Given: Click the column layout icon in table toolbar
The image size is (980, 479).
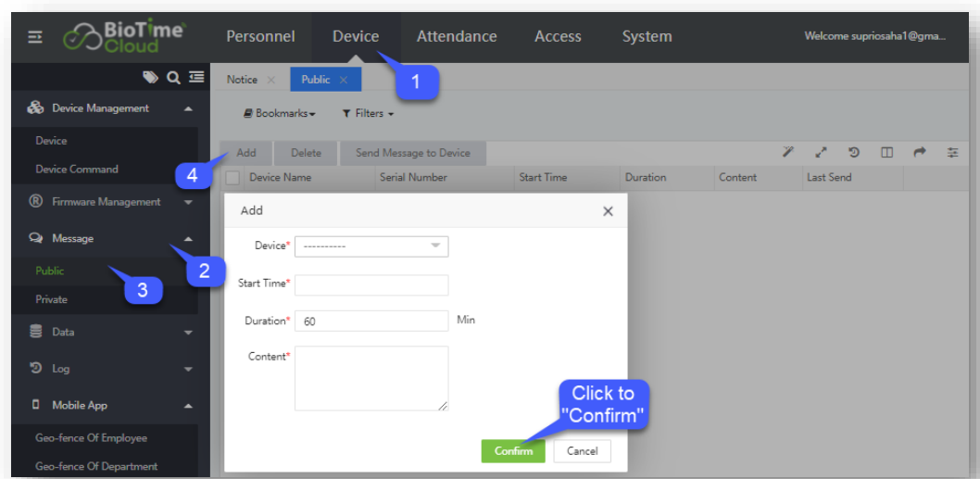Looking at the screenshot, I should click(886, 153).
